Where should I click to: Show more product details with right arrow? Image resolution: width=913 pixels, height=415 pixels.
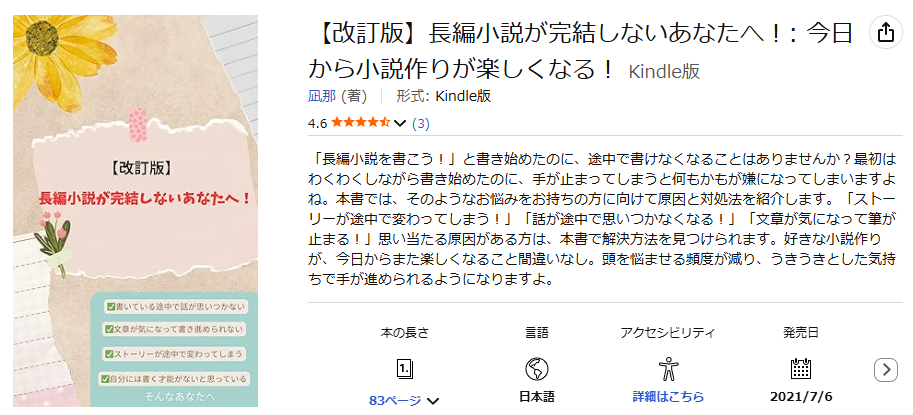coord(886,370)
